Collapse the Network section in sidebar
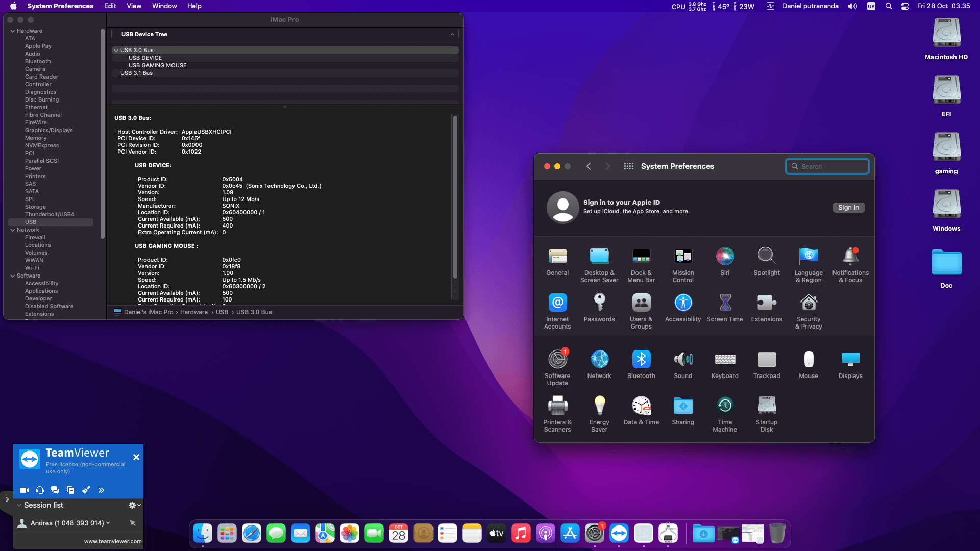The width and height of the screenshot is (980, 551). (x=13, y=230)
